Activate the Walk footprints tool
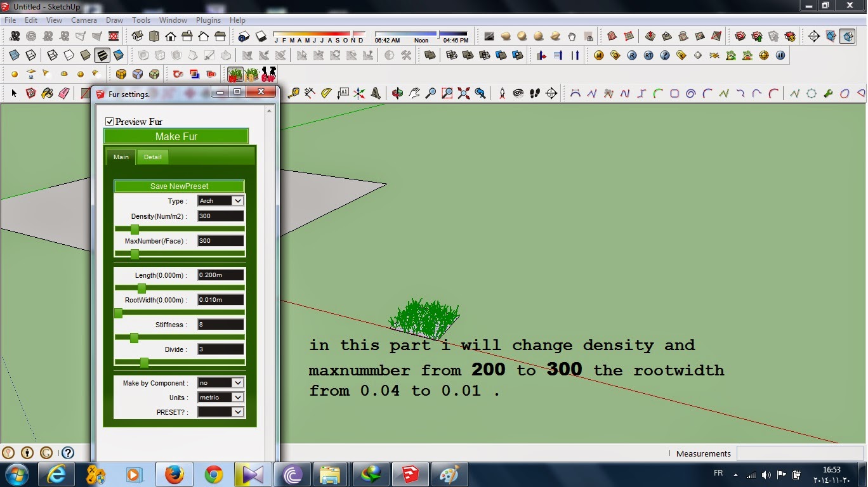Image resolution: width=868 pixels, height=487 pixels. [x=535, y=94]
